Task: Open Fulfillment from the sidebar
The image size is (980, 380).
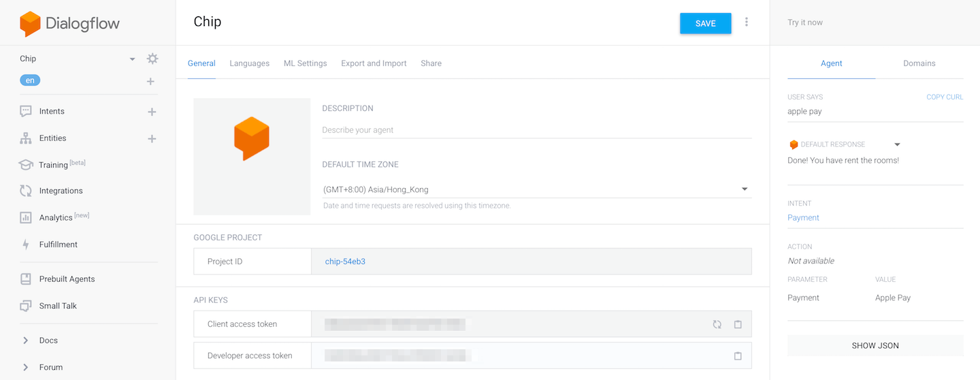Action: coord(58,244)
